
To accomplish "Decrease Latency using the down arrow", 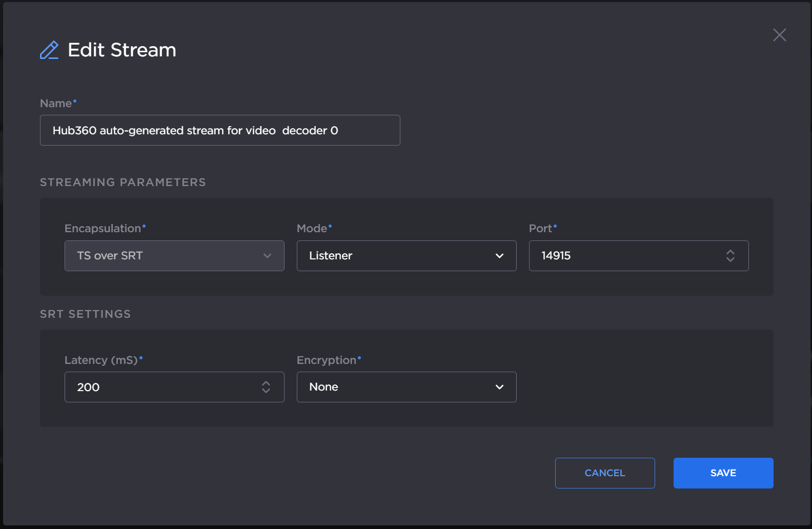I will [266, 391].
